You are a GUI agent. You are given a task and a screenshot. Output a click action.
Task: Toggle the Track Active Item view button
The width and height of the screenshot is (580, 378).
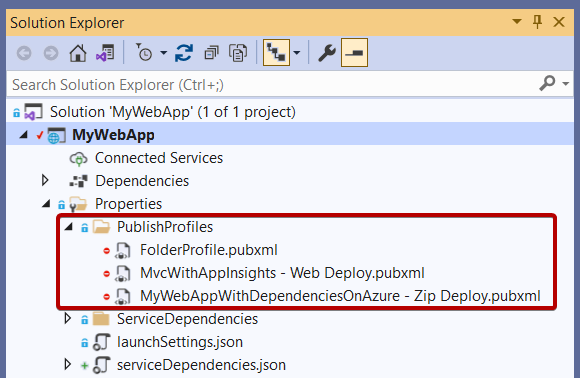tap(276, 53)
